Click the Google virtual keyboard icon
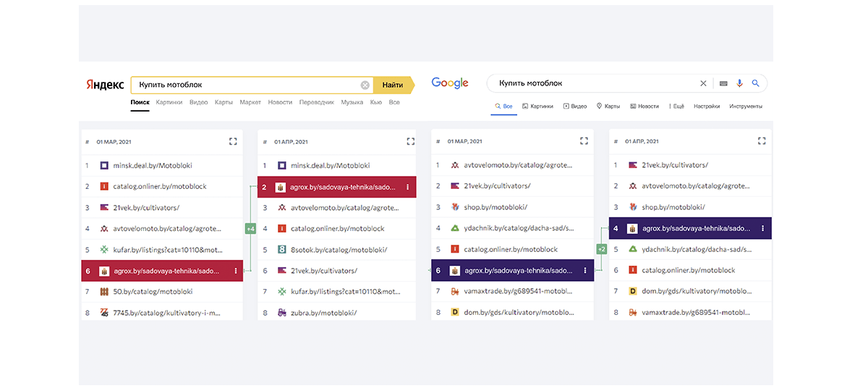The image size is (868, 391). click(x=723, y=83)
